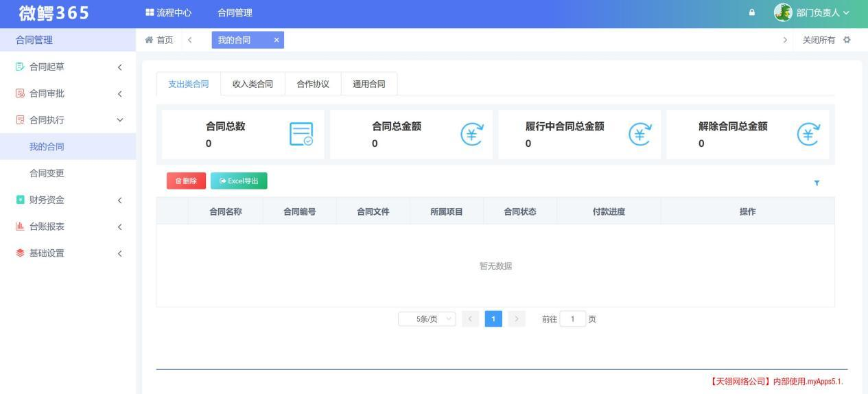Open the settings gear next to 关闭所有

(x=847, y=40)
